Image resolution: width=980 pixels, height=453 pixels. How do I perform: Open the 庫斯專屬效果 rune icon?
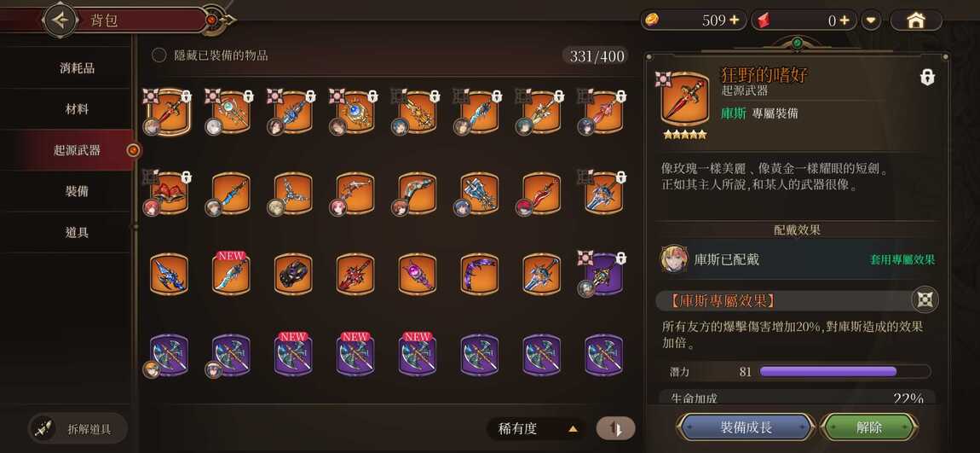point(925,300)
